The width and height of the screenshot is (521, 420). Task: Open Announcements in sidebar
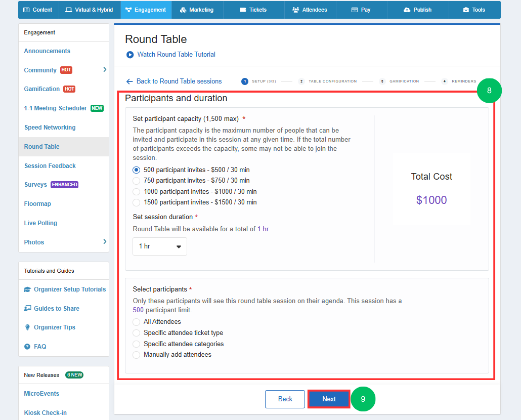[x=47, y=51]
